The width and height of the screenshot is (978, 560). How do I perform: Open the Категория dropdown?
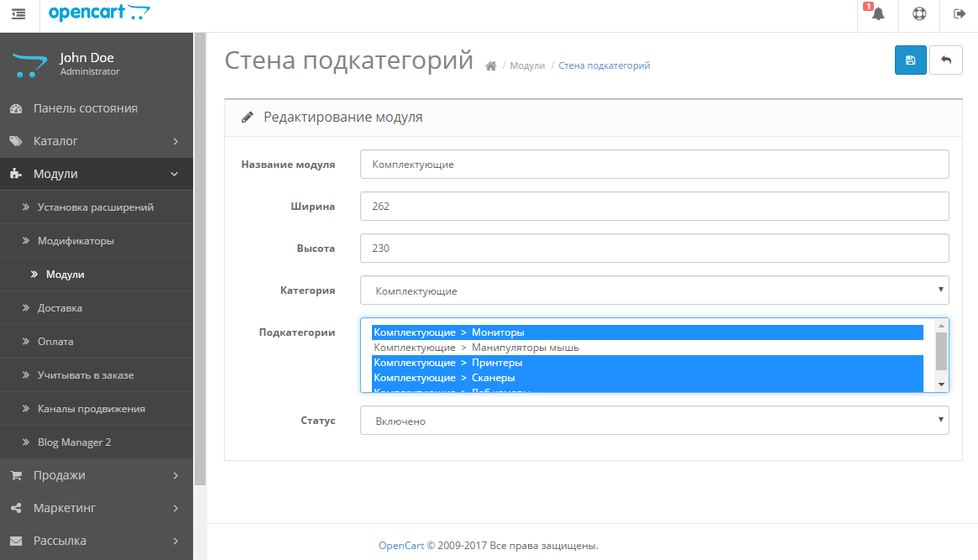click(654, 290)
